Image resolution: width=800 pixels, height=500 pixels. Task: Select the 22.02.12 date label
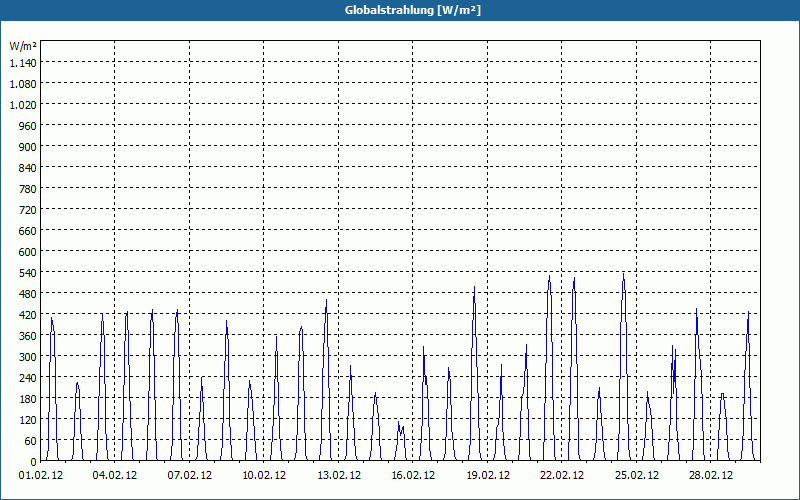[x=562, y=476]
